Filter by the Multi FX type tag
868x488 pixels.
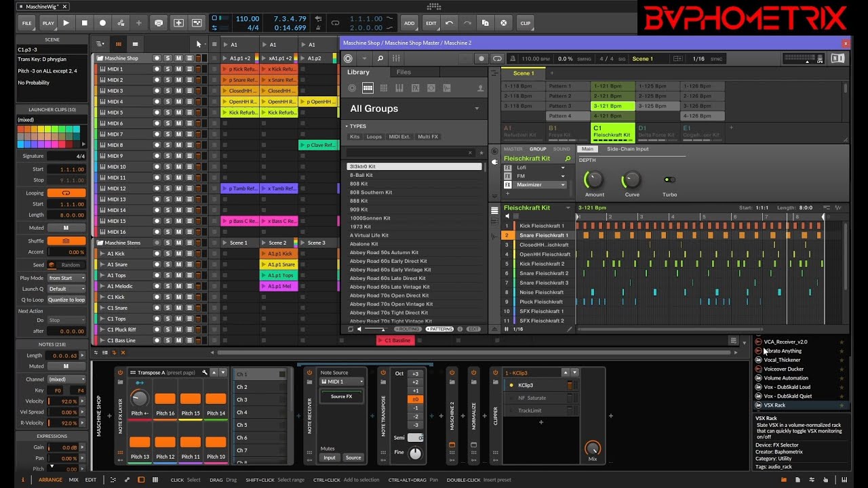pos(428,137)
